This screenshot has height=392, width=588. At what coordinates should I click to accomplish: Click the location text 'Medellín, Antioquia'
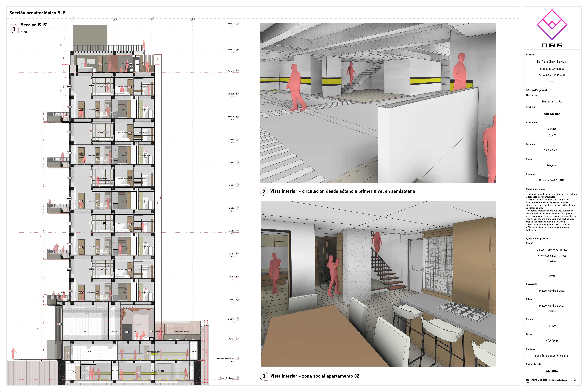tap(552, 69)
